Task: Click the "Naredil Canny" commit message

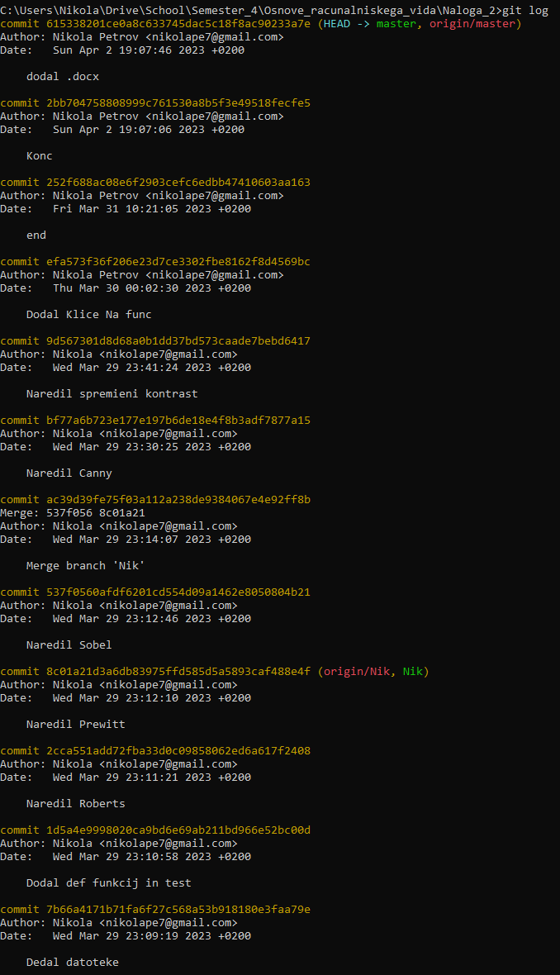Action: 69,473
